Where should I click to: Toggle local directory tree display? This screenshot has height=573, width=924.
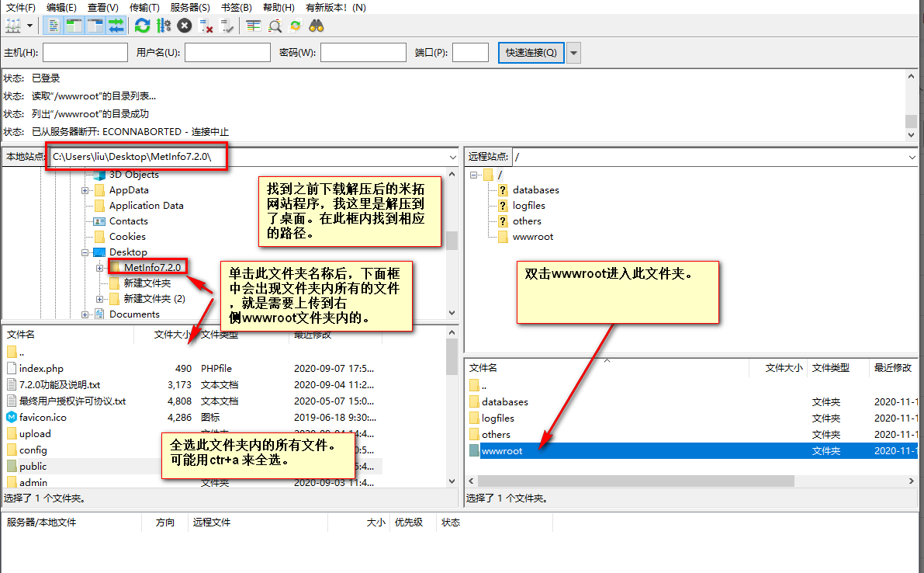tap(74, 26)
